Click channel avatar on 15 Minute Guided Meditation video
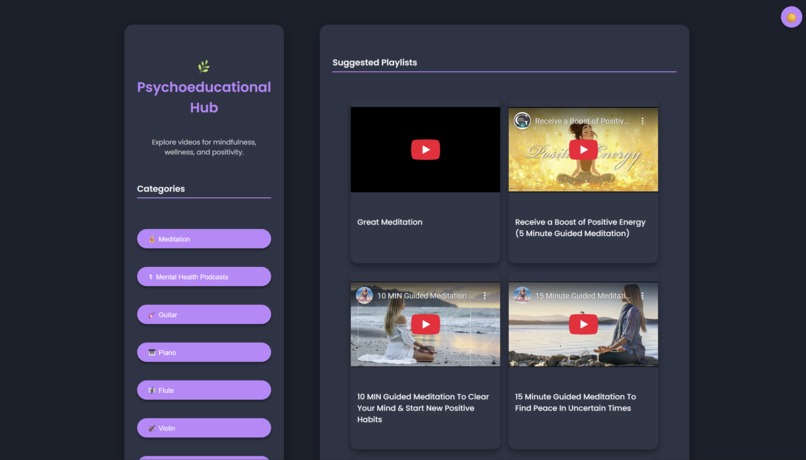 click(522, 296)
